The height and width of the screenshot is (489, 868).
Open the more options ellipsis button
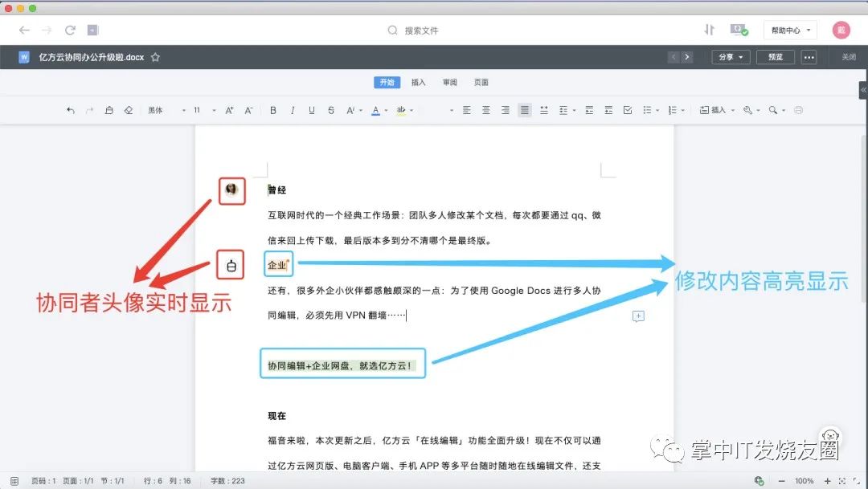click(809, 57)
